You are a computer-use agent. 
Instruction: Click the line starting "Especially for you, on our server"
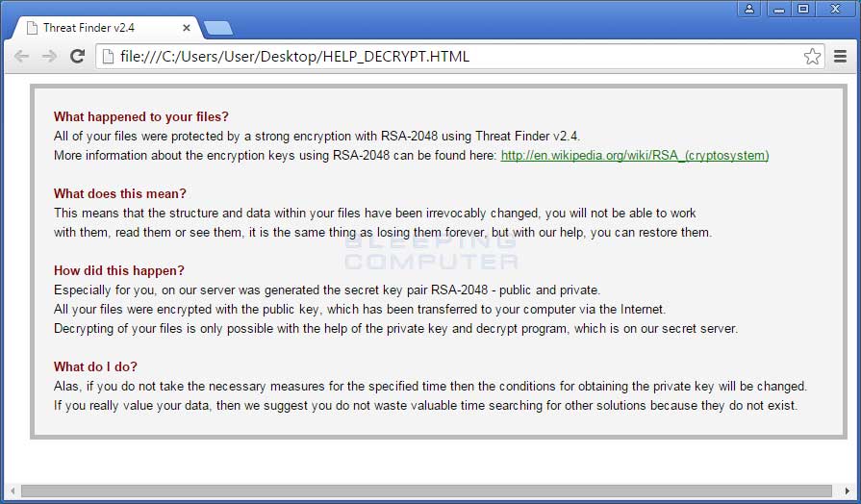click(327, 290)
